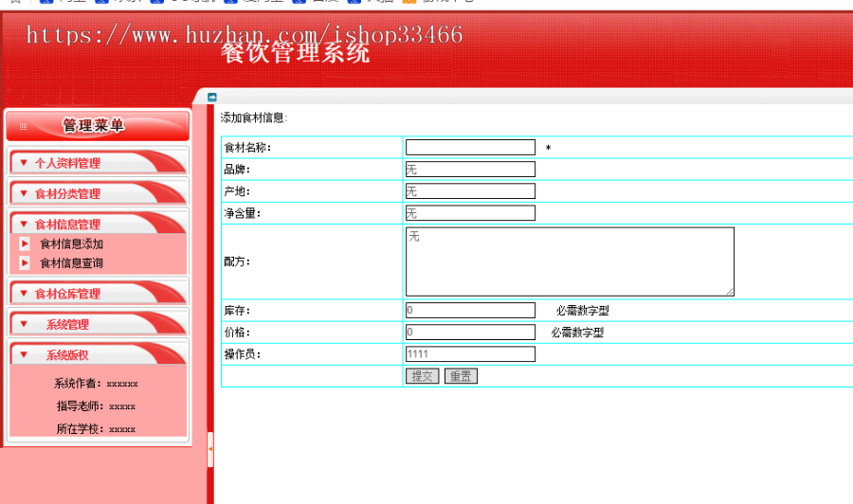Screen dimensions: 853x504
Task: Click the 所在学校 text line
Action: pyautogui.click(x=96, y=429)
